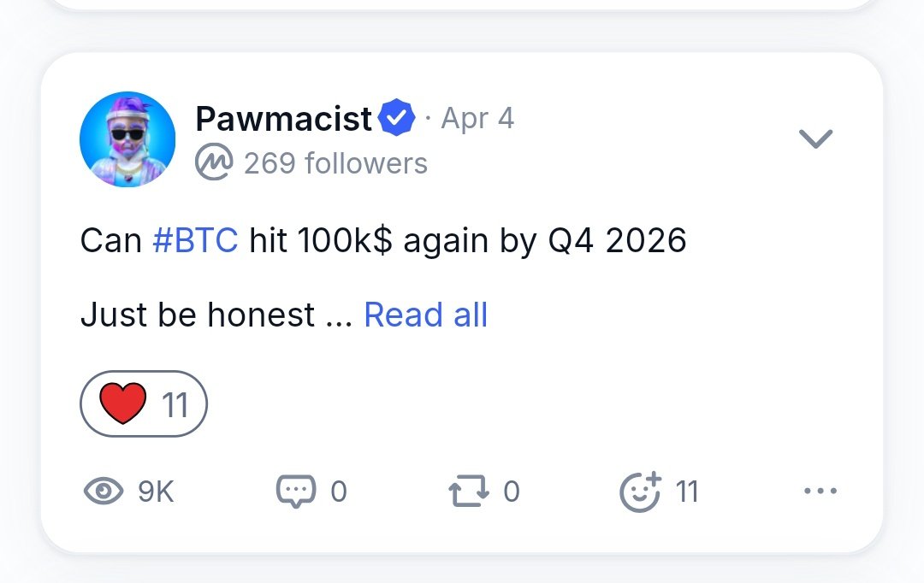The image size is (924, 583).
Task: Click the comment count 0
Action: point(339,492)
